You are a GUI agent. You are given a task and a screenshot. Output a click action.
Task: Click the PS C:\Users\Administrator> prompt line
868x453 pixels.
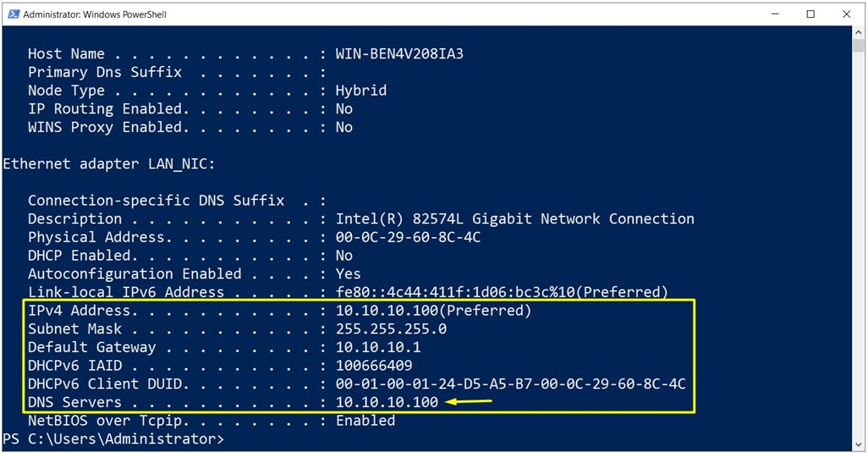(113, 439)
